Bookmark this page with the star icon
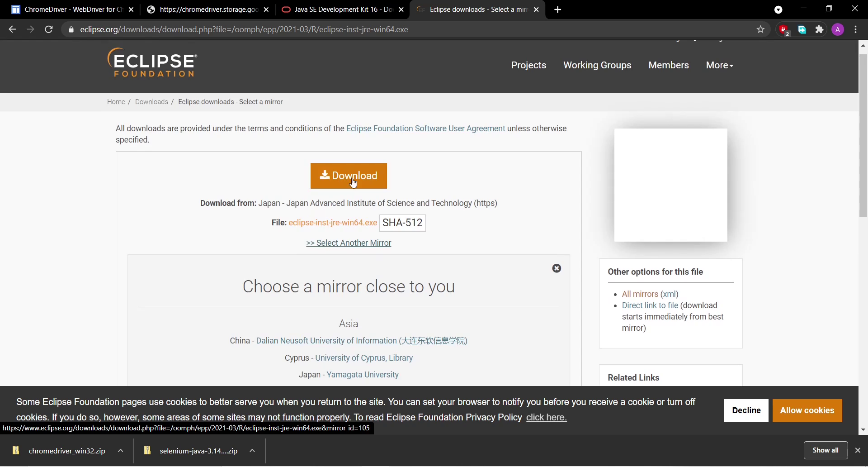Screen dimensions: 868x467 tap(761, 29)
